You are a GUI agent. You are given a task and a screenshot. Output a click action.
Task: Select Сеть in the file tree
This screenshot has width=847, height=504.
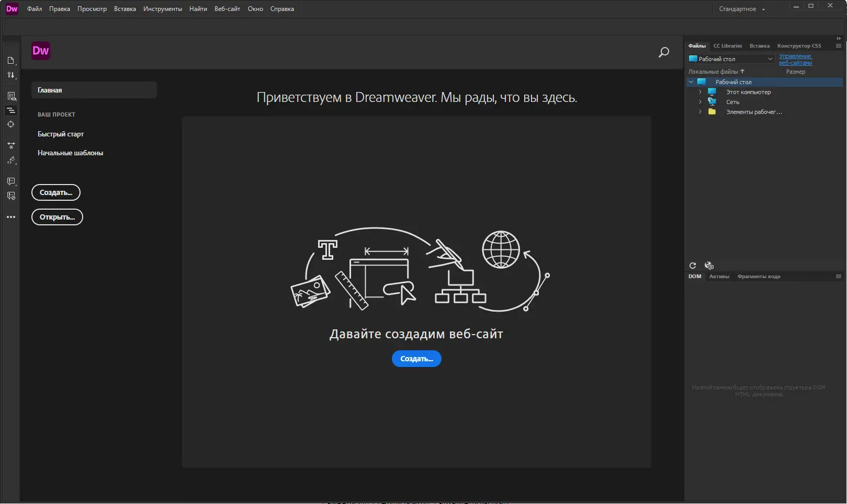pos(732,102)
